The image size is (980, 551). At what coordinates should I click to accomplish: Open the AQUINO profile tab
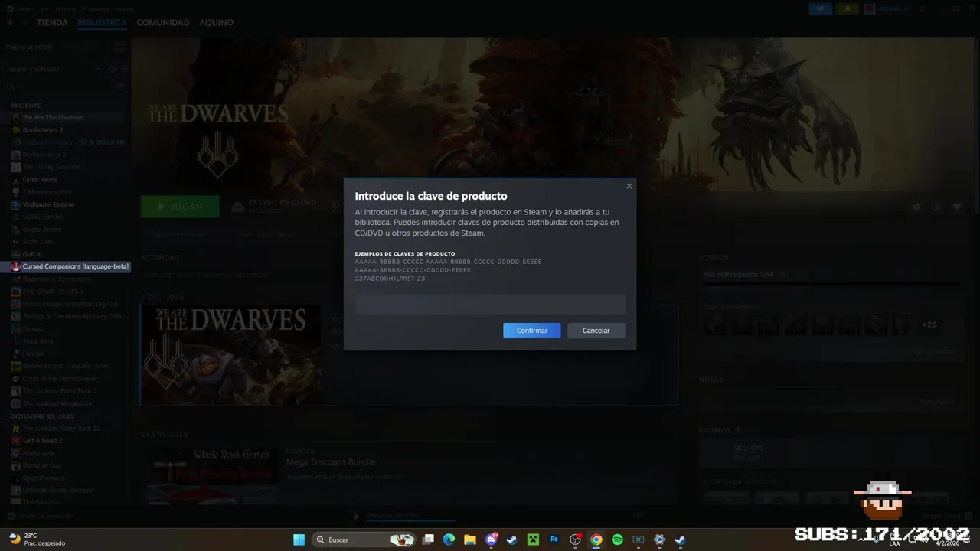tap(217, 23)
